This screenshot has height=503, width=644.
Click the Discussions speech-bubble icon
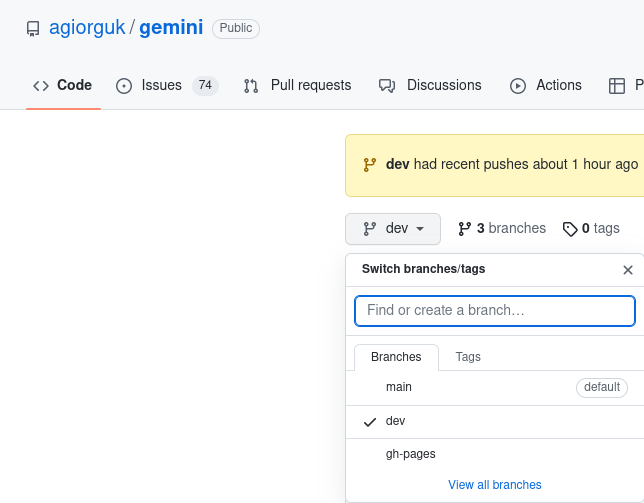tap(387, 86)
